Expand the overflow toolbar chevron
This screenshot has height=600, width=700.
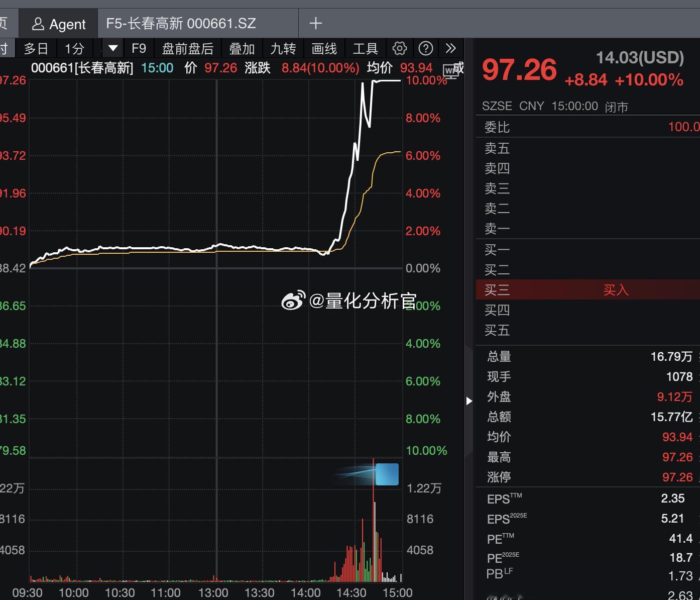pyautogui.click(x=451, y=48)
